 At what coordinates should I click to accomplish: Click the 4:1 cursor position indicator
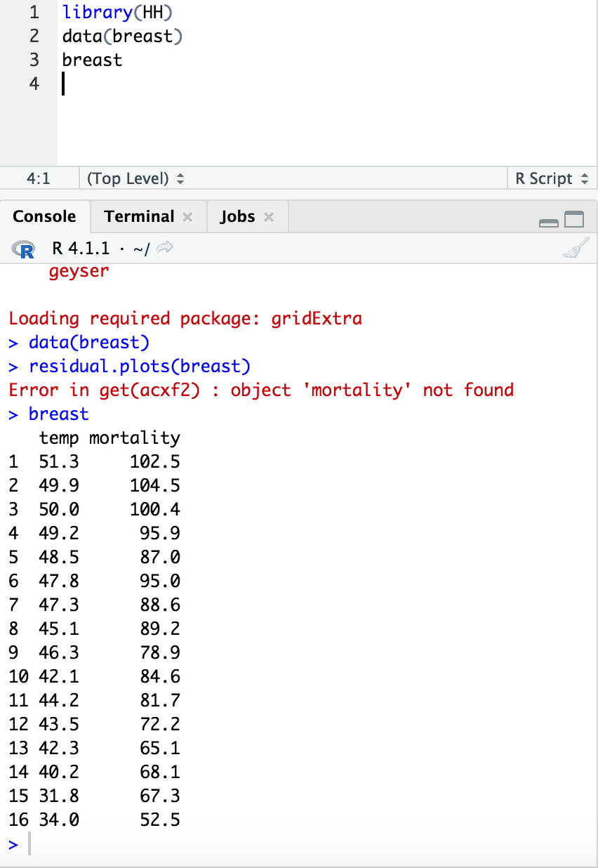[39, 178]
